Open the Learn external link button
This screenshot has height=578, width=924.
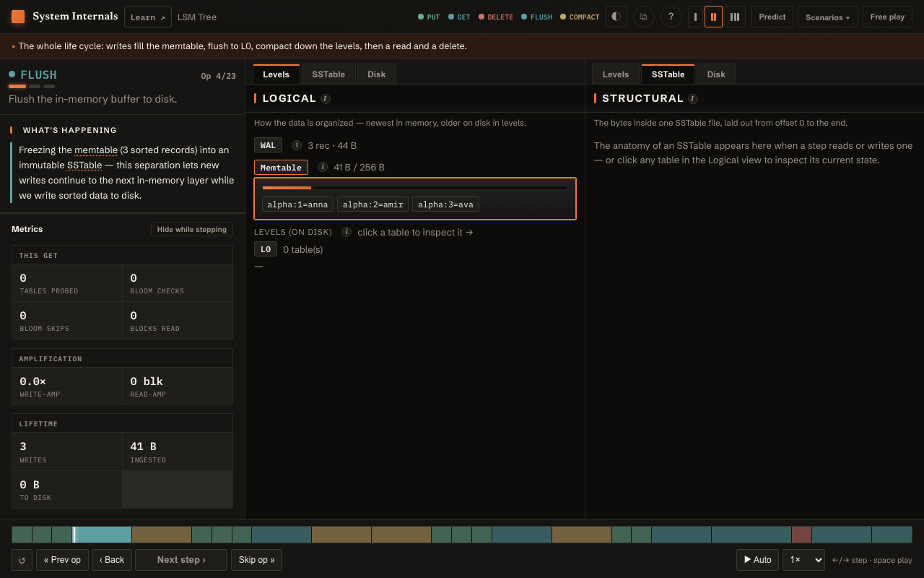pyautogui.click(x=148, y=17)
